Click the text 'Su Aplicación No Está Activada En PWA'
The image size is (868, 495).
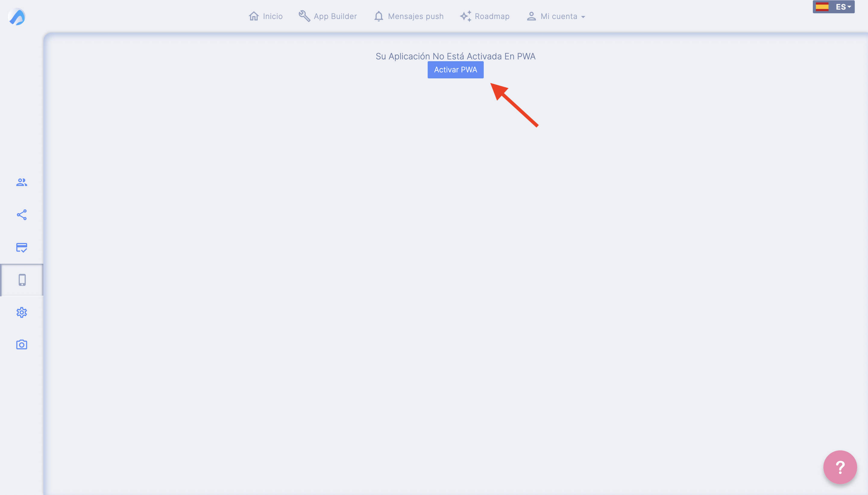point(455,56)
